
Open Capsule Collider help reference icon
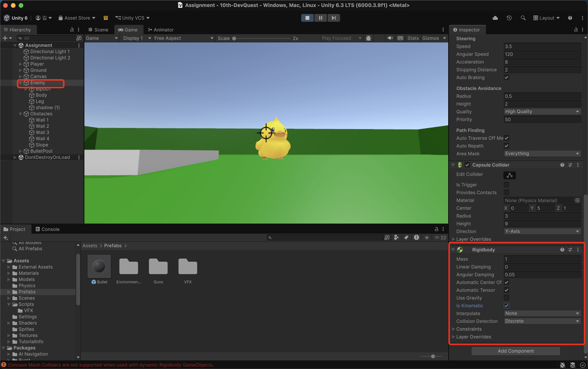pos(562,165)
